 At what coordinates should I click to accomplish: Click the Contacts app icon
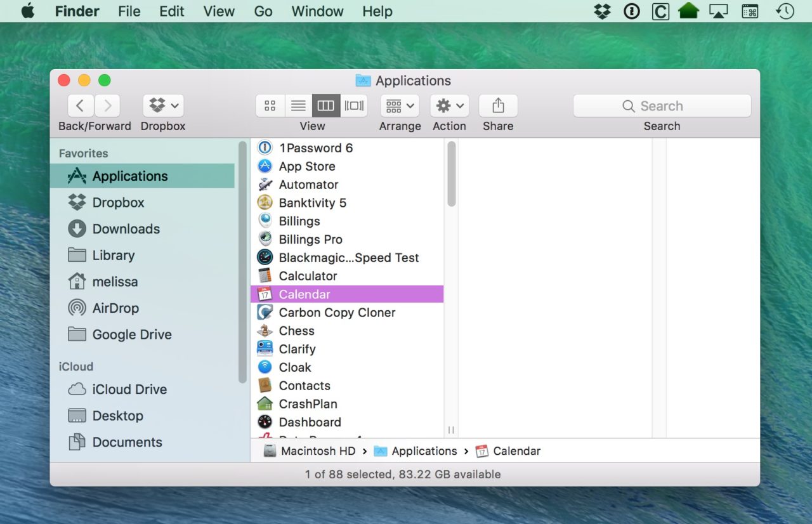265,386
